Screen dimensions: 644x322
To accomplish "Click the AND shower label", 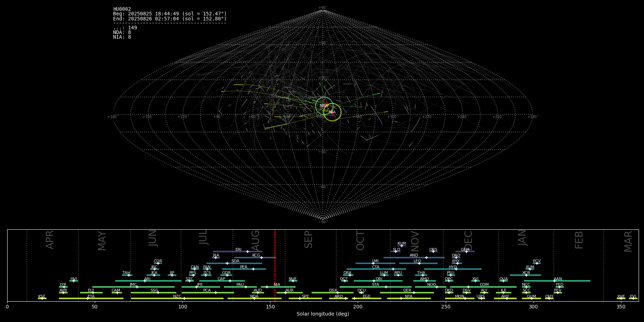I will [x=414, y=255].
